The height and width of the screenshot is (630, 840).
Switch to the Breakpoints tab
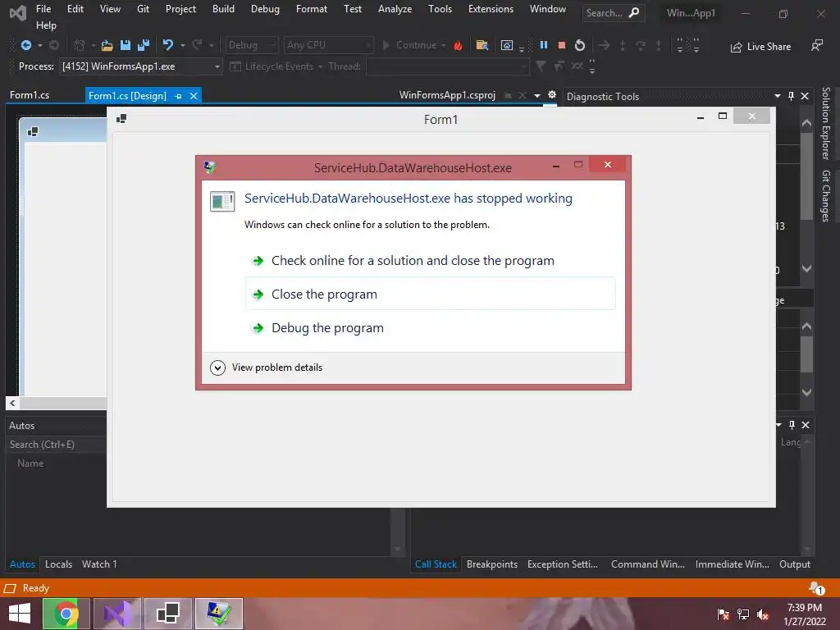[x=492, y=564]
